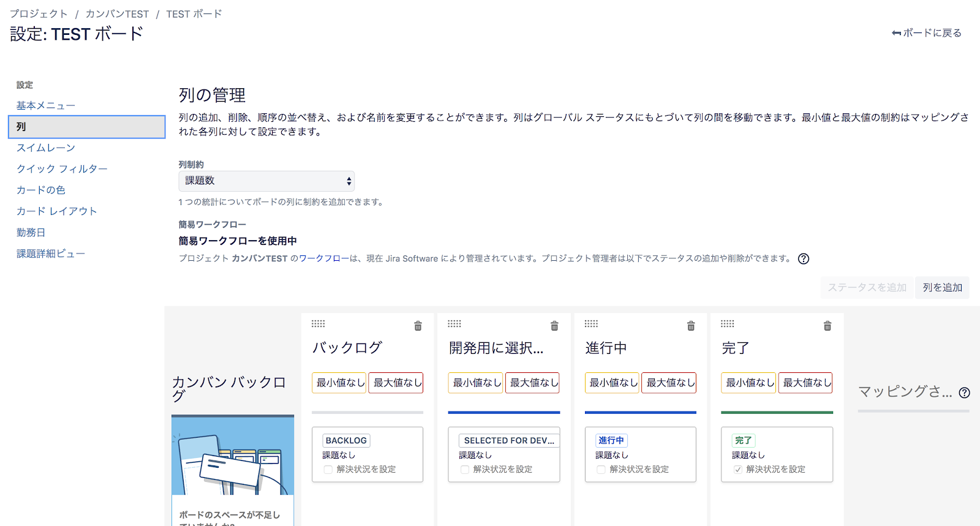Select the SELECTED FOR DEV... status card
The width and height of the screenshot is (980, 526).
click(x=504, y=454)
